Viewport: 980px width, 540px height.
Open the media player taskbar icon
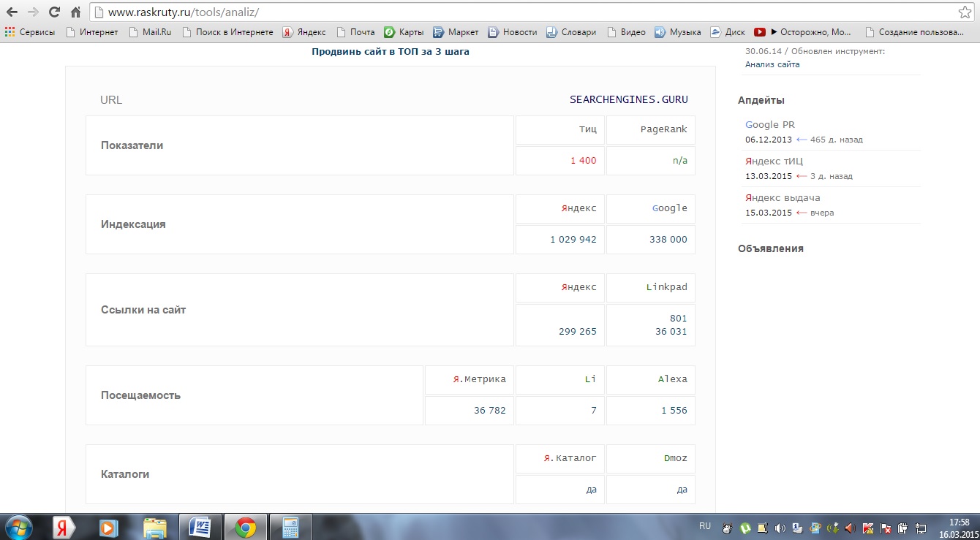[x=109, y=527]
